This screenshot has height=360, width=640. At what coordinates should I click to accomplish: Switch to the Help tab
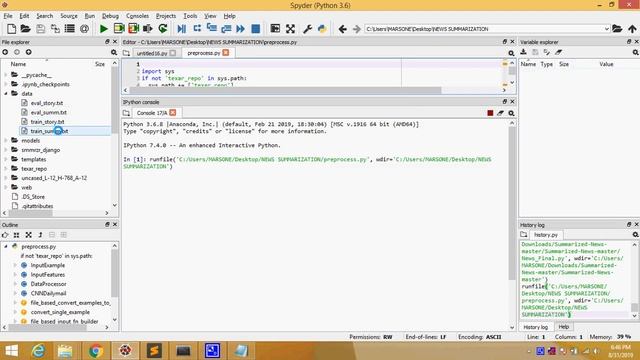click(x=564, y=327)
